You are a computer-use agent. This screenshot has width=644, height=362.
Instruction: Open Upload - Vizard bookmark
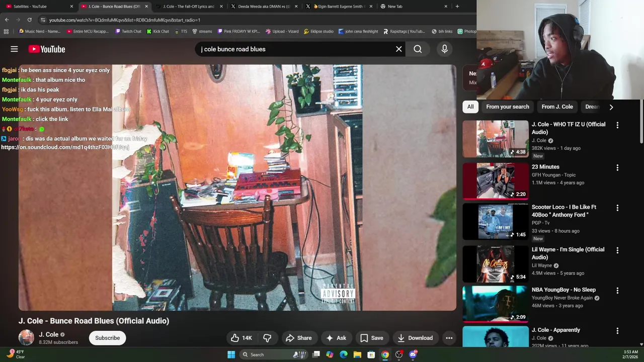(282, 31)
